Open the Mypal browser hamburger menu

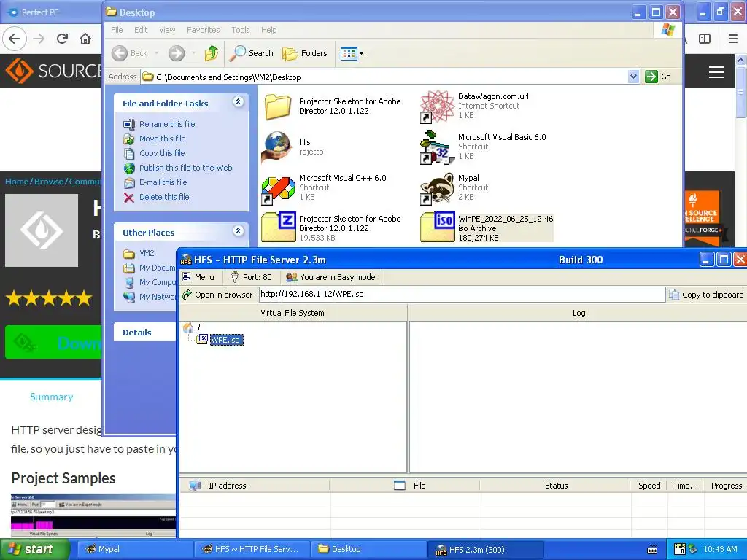733,39
